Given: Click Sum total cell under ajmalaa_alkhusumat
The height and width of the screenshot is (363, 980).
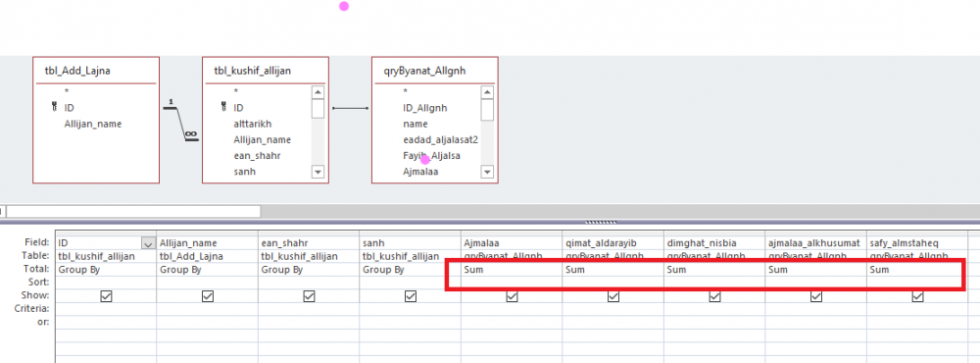Looking at the screenshot, I should coord(815,270).
